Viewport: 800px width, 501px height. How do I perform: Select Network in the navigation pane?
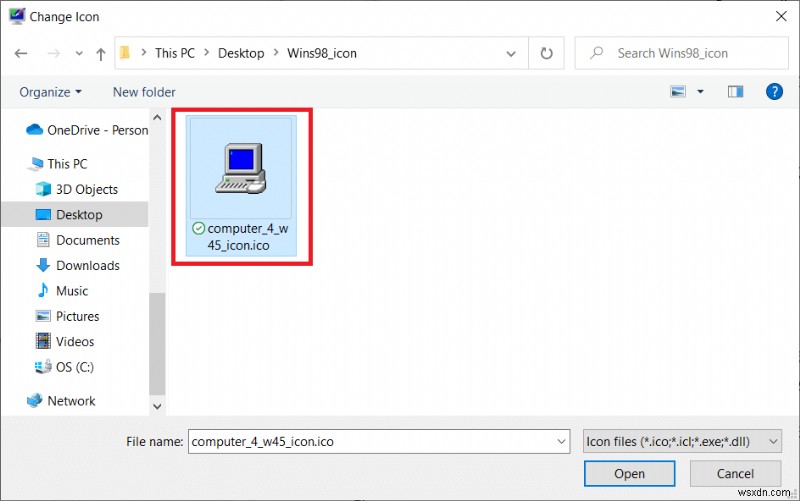(x=71, y=401)
